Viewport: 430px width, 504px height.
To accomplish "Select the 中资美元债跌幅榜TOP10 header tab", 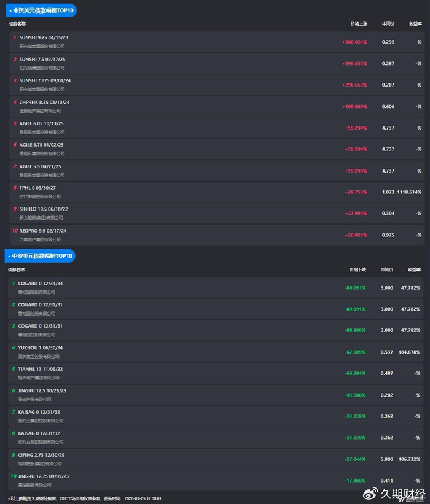I will (39, 255).
